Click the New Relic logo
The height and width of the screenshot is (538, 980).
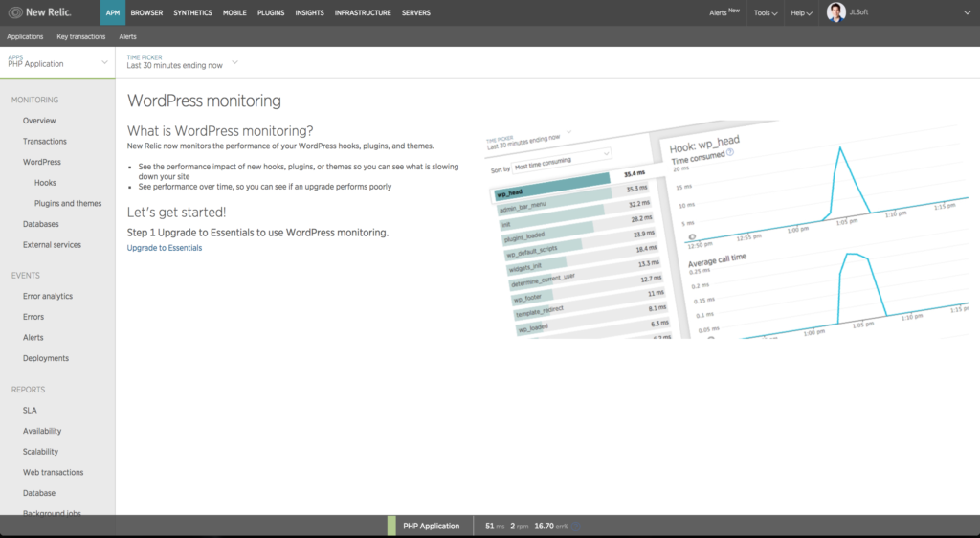point(40,12)
